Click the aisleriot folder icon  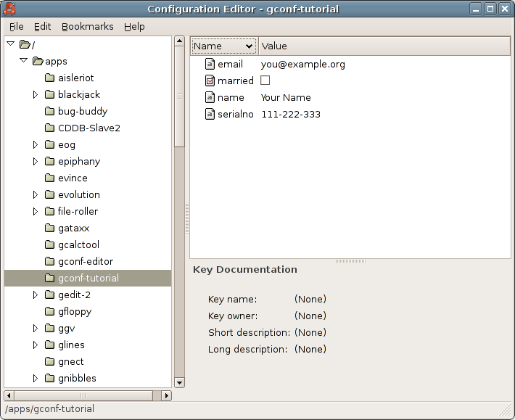[x=49, y=78]
